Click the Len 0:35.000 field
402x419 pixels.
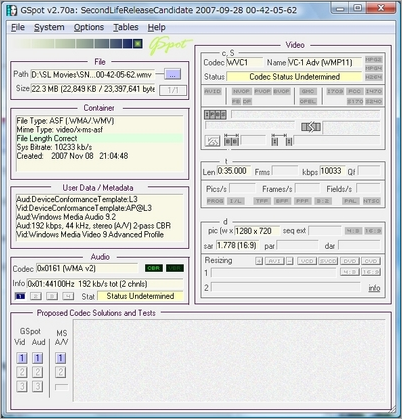234,171
